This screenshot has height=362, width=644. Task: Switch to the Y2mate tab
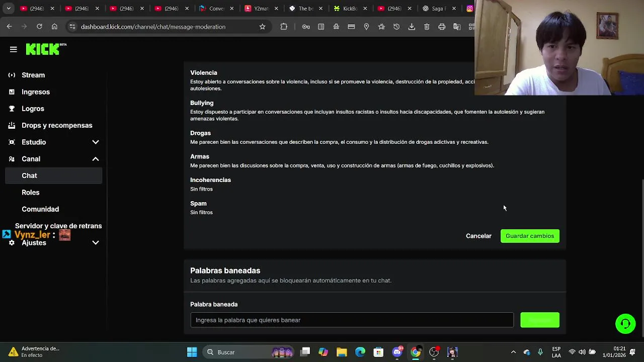point(262,9)
